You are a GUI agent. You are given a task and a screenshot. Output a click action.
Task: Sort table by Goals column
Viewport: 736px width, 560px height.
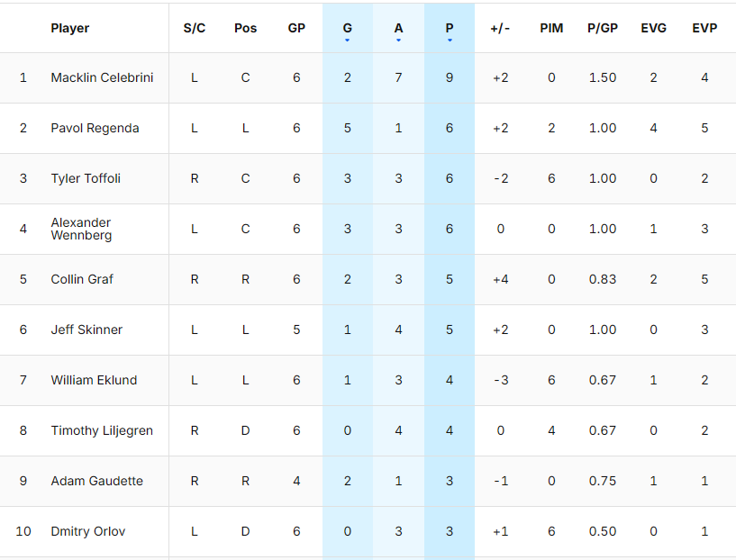pos(348,28)
